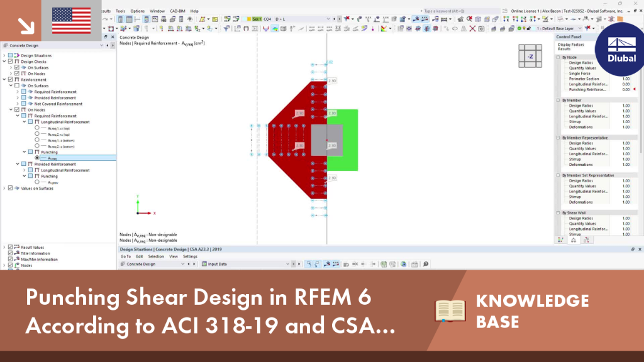The width and height of the screenshot is (644, 362).
Task: Click the printer-like icon in top toolbar
Action: pos(164,19)
